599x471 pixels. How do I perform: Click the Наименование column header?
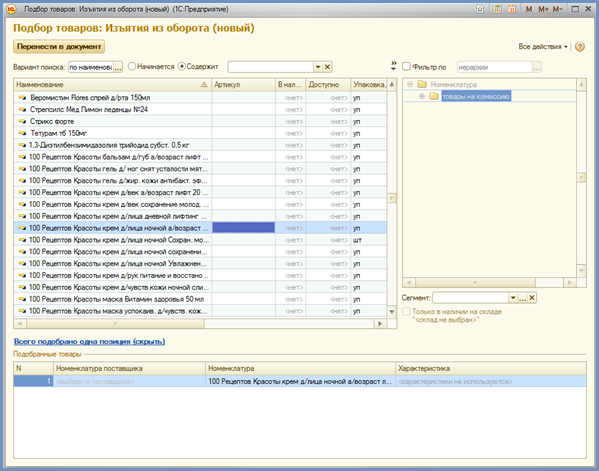click(112, 84)
